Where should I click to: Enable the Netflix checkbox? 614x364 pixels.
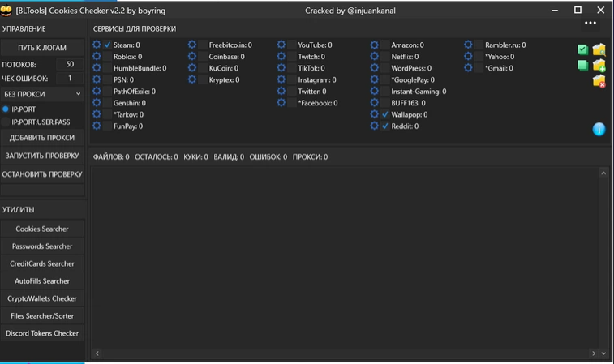point(385,57)
